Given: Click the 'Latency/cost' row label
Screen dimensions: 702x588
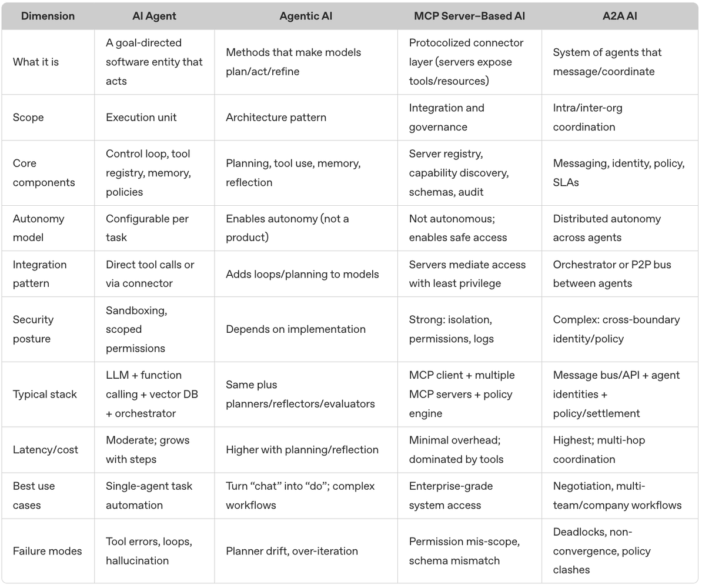Looking at the screenshot, I should point(45,450).
